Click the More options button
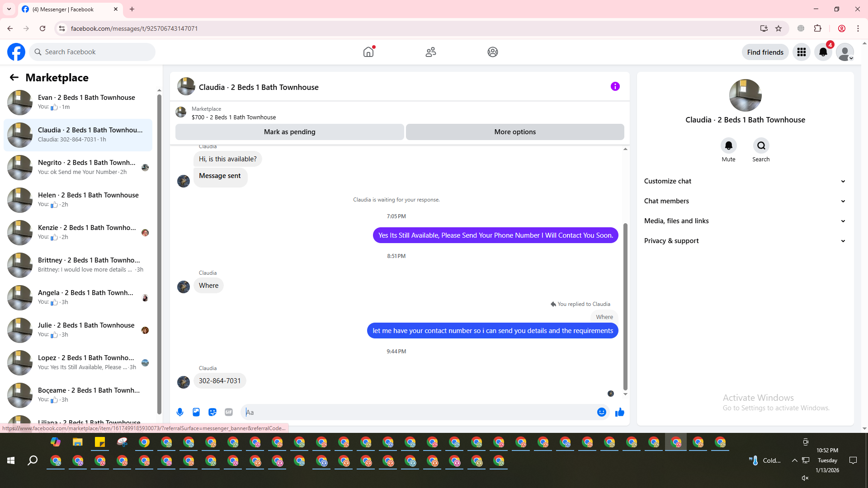The width and height of the screenshot is (868, 488). click(515, 132)
